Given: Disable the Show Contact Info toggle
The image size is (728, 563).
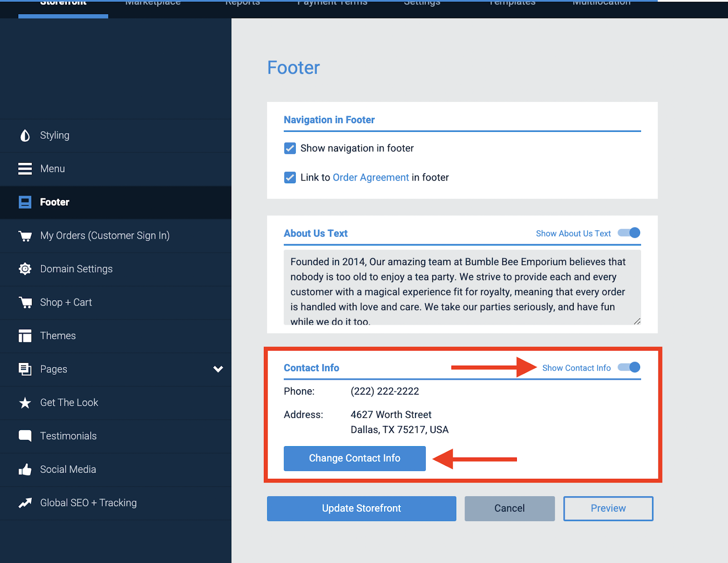Looking at the screenshot, I should point(628,367).
